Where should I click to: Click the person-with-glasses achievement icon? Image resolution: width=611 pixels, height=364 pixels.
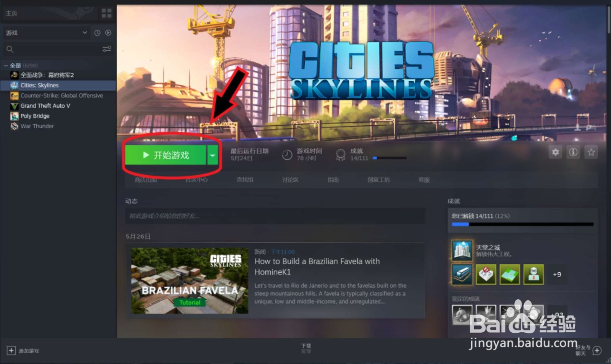click(533, 274)
